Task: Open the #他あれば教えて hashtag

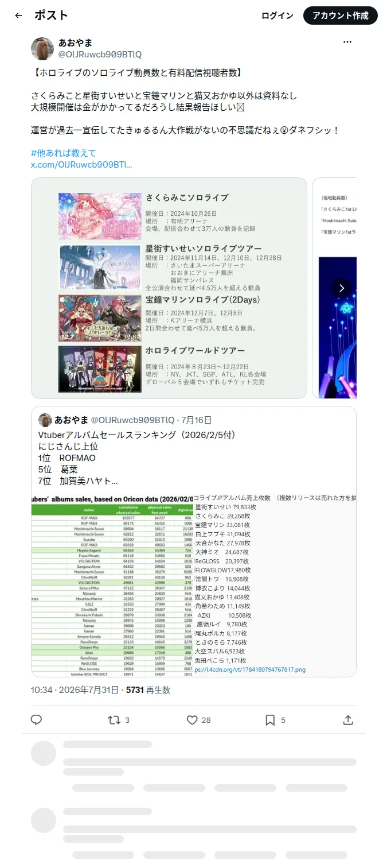Action: click(x=64, y=153)
